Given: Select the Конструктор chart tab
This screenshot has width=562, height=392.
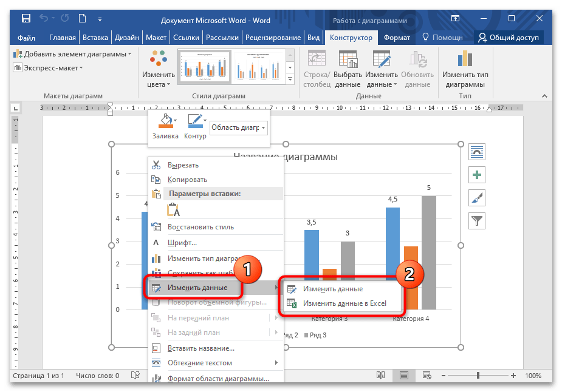Looking at the screenshot, I should pos(351,38).
